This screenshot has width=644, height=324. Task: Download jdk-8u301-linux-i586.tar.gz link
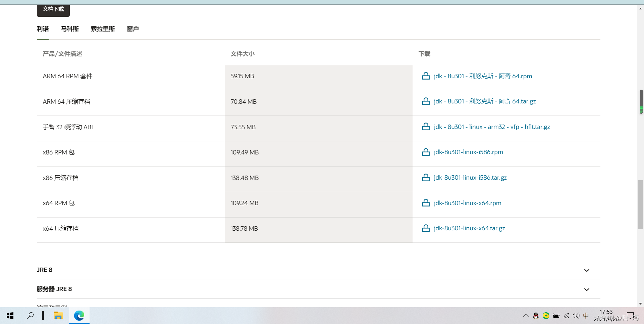click(x=470, y=178)
